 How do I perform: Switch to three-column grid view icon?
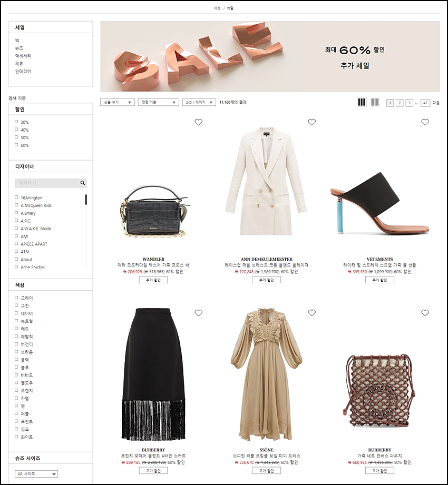[362, 102]
